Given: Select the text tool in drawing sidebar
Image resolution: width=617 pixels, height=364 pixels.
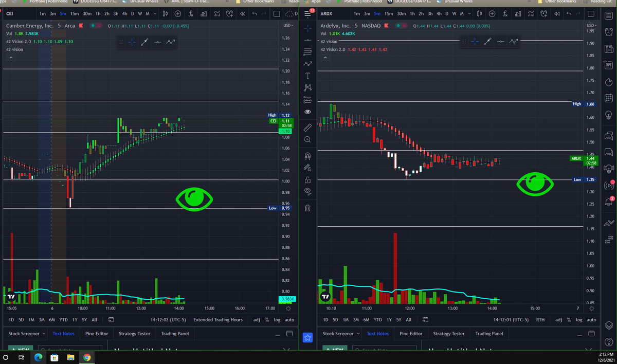Looking at the screenshot, I should tap(307, 76).
